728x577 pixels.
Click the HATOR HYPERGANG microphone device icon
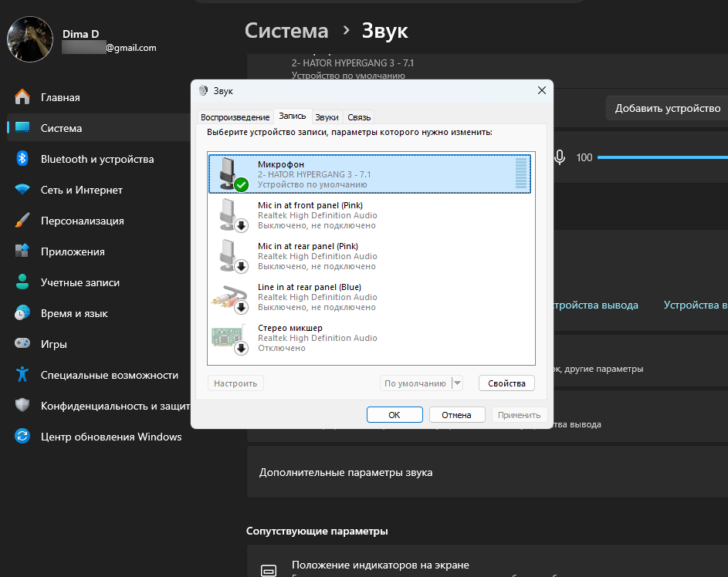coord(232,174)
